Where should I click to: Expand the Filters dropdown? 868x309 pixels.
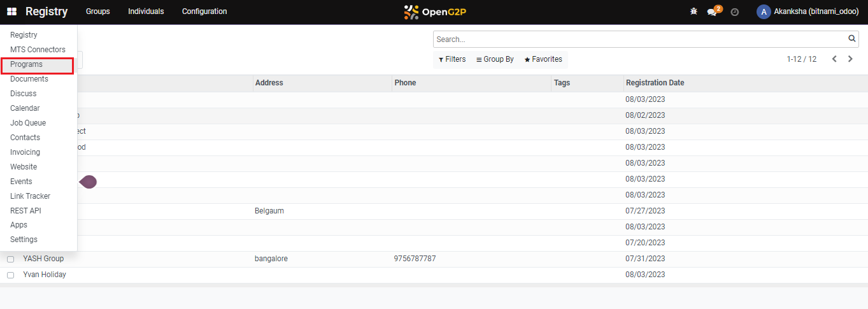click(452, 59)
